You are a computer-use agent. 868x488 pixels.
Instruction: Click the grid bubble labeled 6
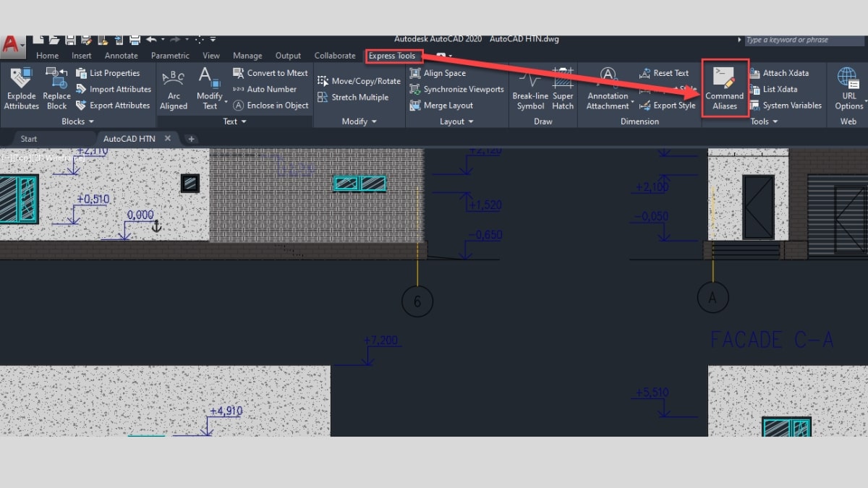417,301
